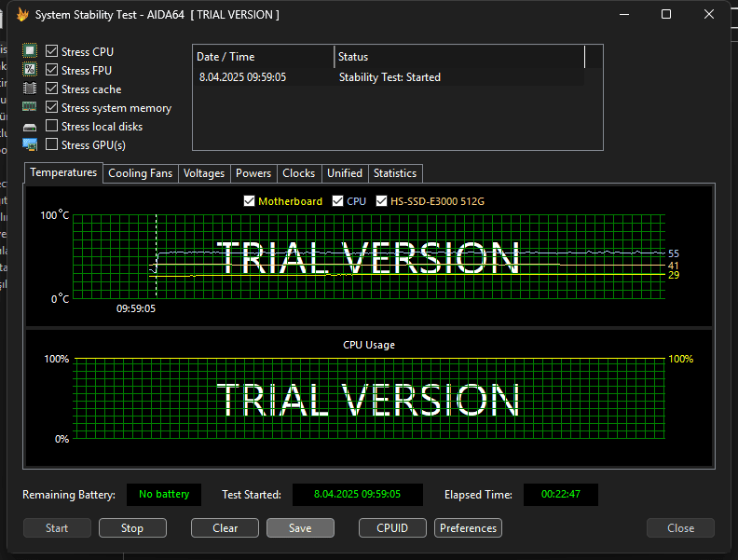Click the temperature value 29 on graph
Viewport: 738px width, 560px height.
pos(674,275)
